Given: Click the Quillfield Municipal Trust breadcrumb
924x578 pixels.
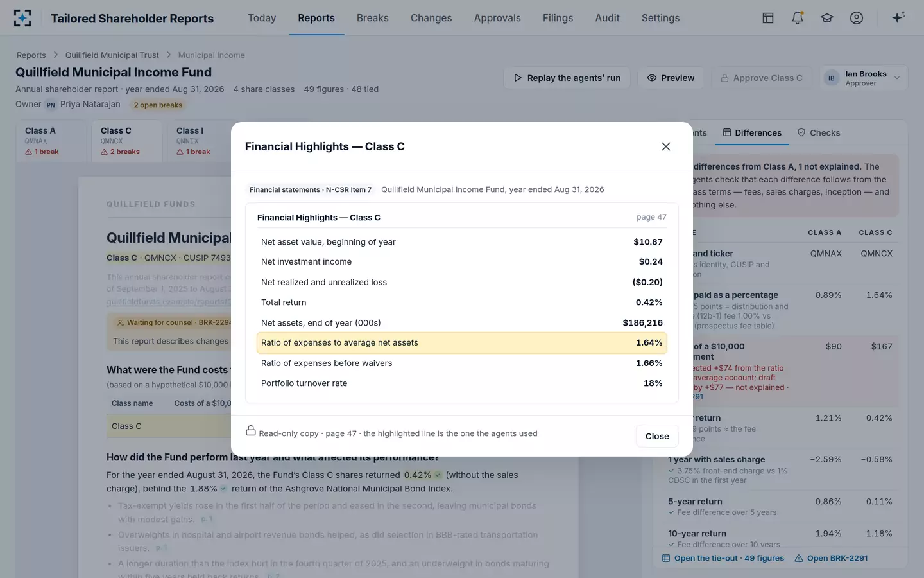Looking at the screenshot, I should tap(112, 55).
